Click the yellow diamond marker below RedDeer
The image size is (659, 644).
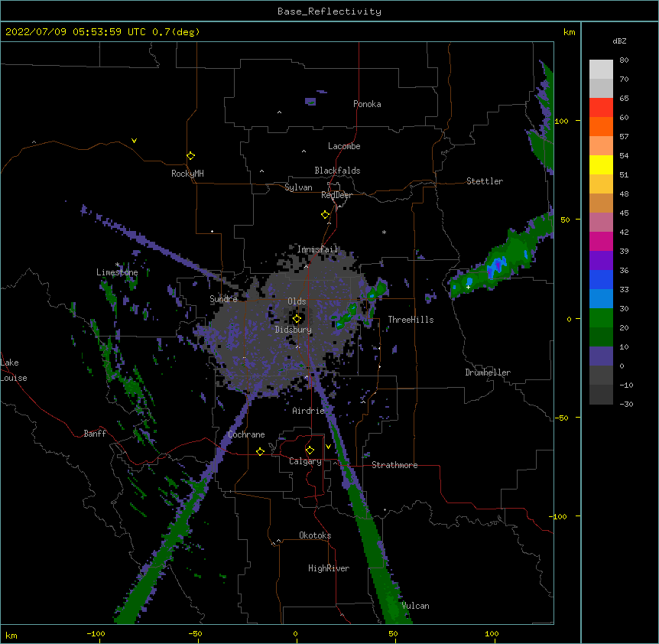point(325,215)
